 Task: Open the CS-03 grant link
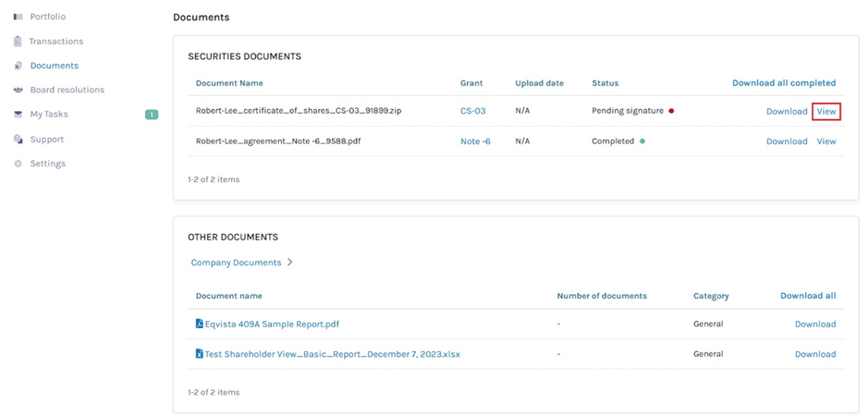(472, 111)
